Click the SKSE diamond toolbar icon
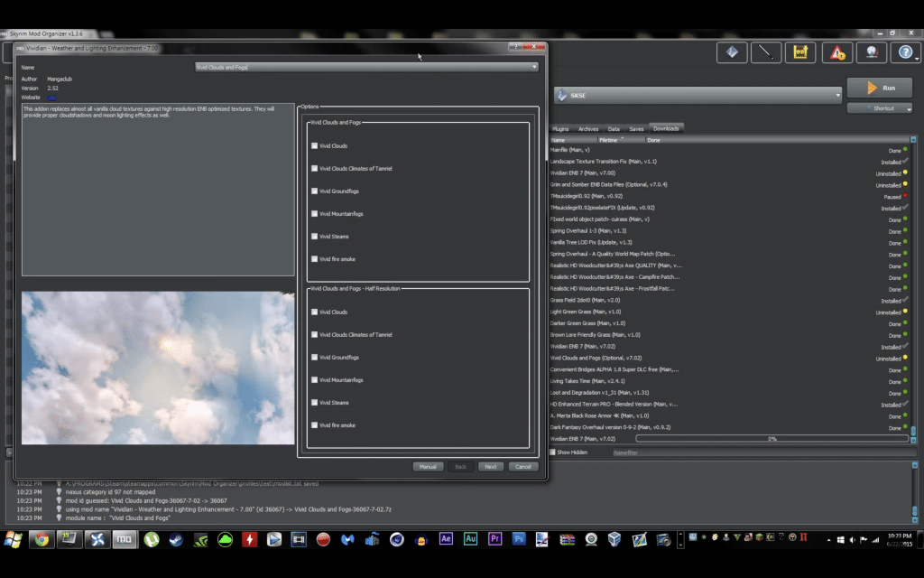924x578 pixels. point(732,52)
